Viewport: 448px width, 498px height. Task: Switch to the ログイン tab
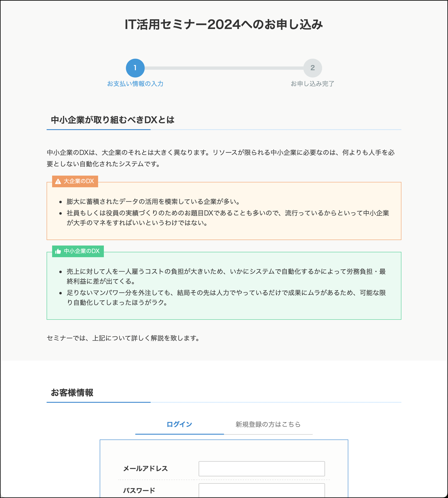pyautogui.click(x=179, y=424)
